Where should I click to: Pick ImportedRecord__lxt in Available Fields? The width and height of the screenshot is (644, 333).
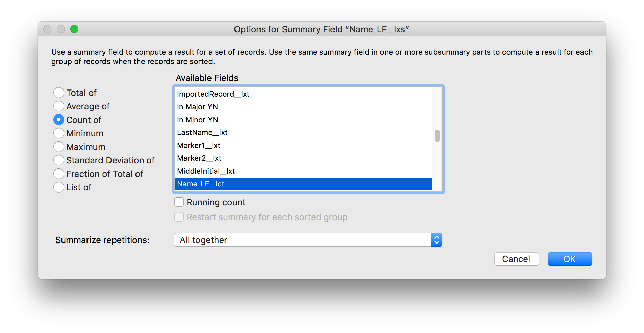click(x=303, y=94)
